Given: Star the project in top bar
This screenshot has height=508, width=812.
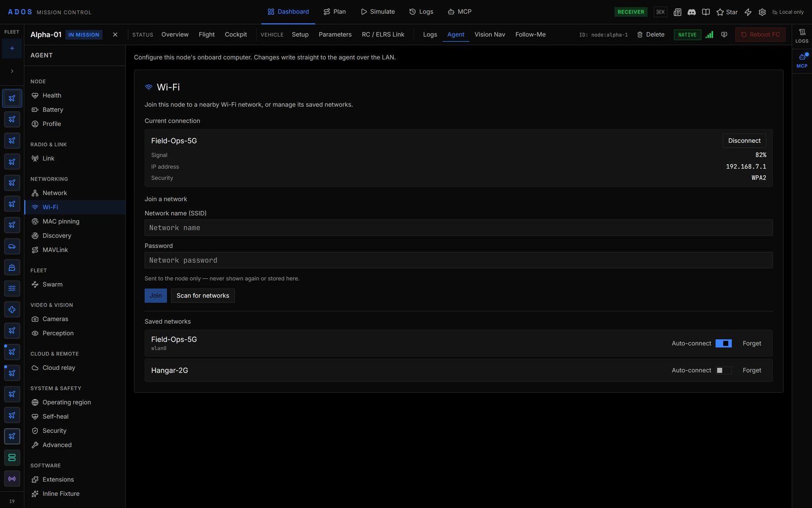Looking at the screenshot, I should tap(727, 12).
